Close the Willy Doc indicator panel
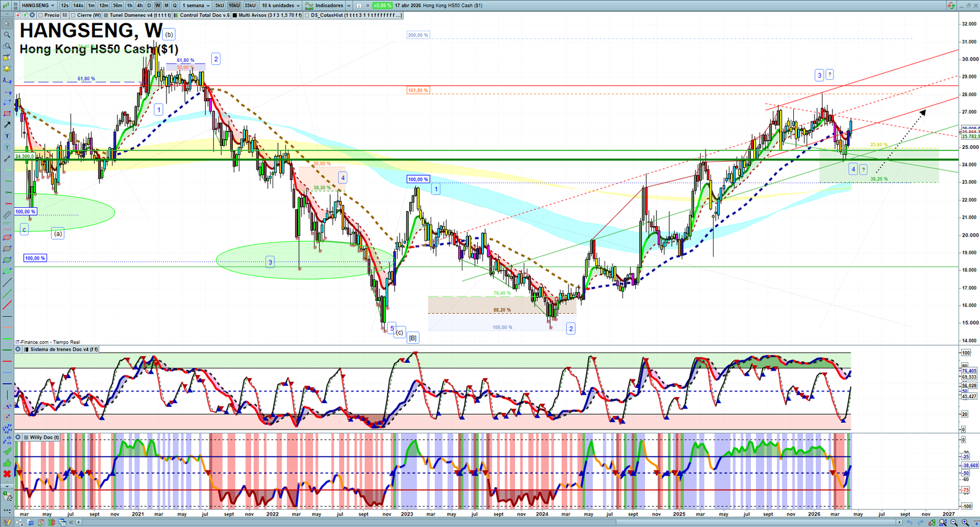Screen dimensions: 980x527 click(18, 438)
